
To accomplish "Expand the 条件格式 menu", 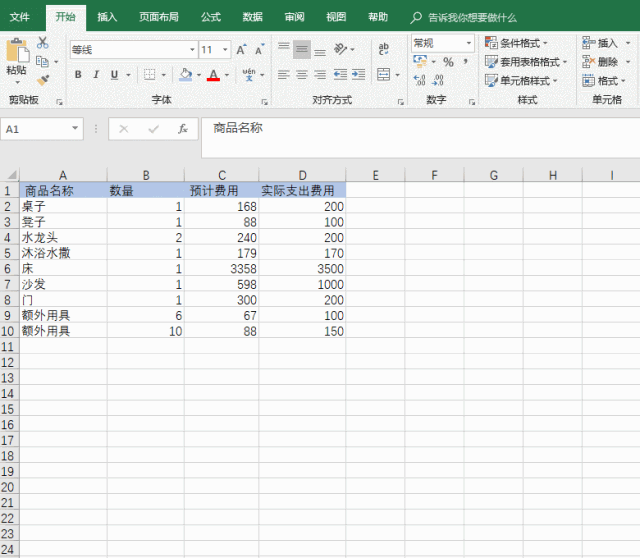I will tap(516, 43).
